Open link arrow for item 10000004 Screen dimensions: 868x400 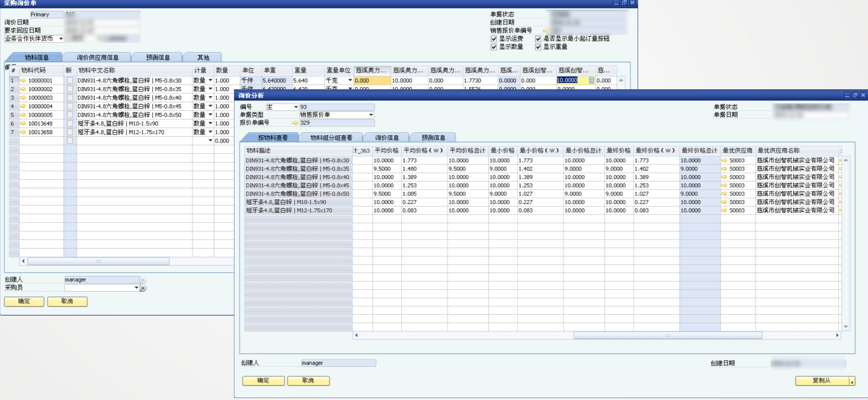[x=23, y=106]
